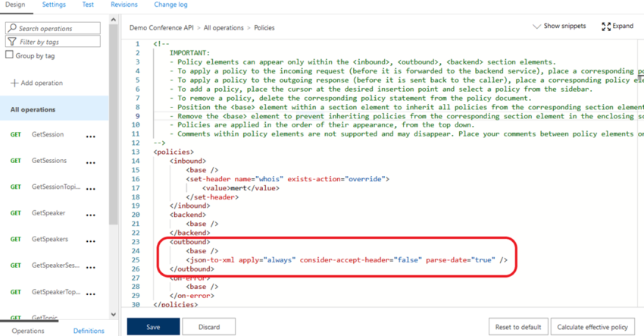Screen dimensions: 644x336
Task: Click the Save button
Action: point(153,327)
